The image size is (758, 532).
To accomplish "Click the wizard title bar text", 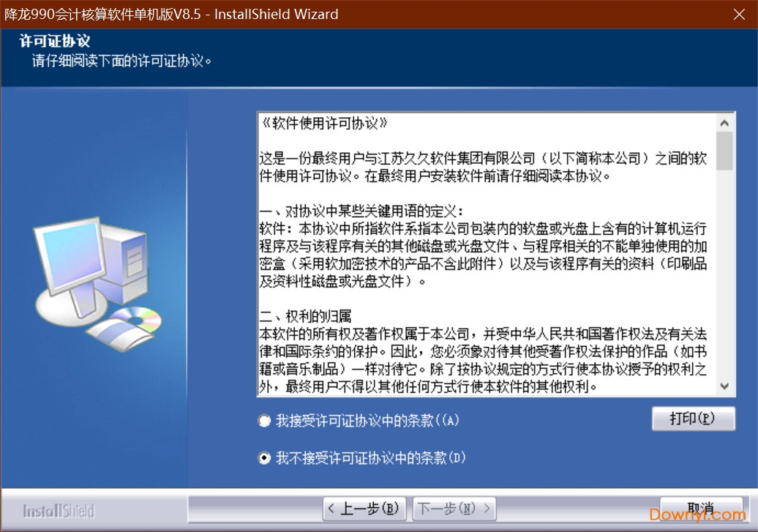I will click(172, 14).
